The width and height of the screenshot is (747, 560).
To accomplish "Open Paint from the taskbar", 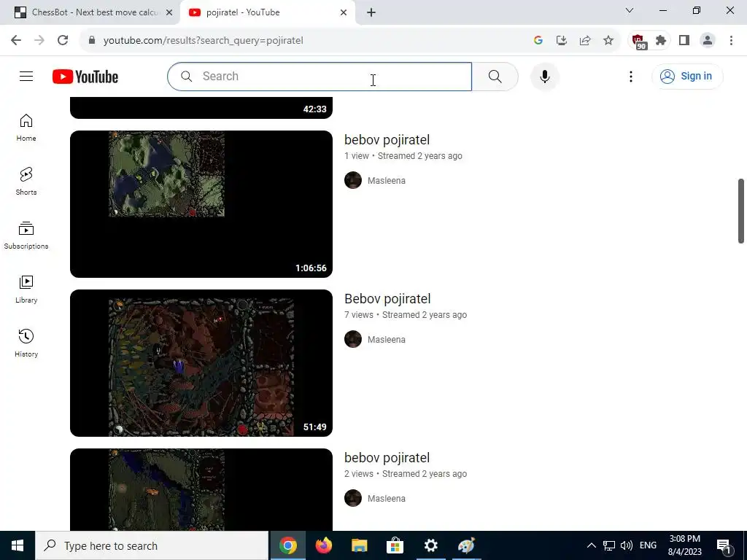I will (466, 545).
